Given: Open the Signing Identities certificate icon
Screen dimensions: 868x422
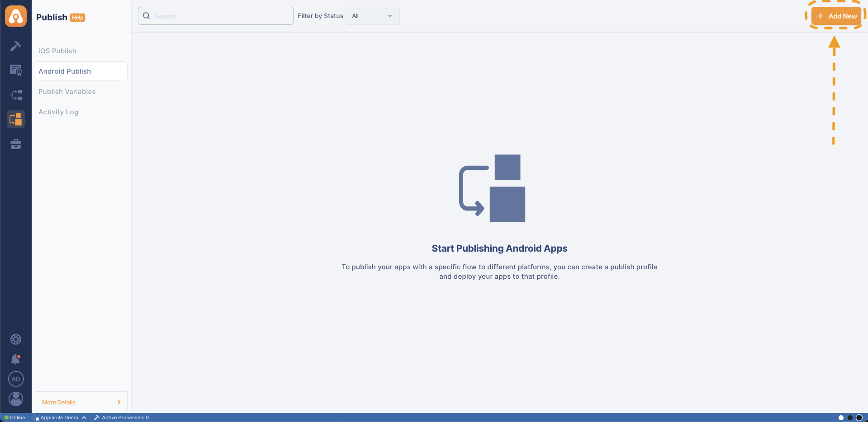Looking at the screenshot, I should pyautogui.click(x=16, y=70).
